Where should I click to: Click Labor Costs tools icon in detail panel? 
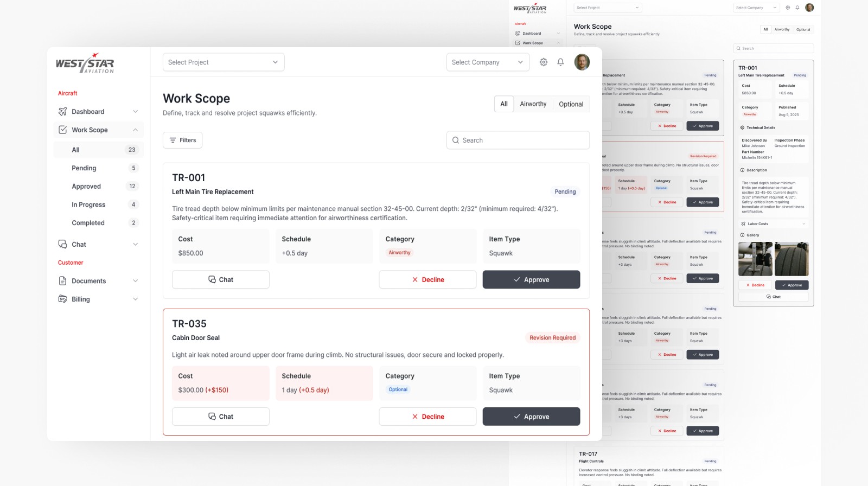(x=743, y=223)
